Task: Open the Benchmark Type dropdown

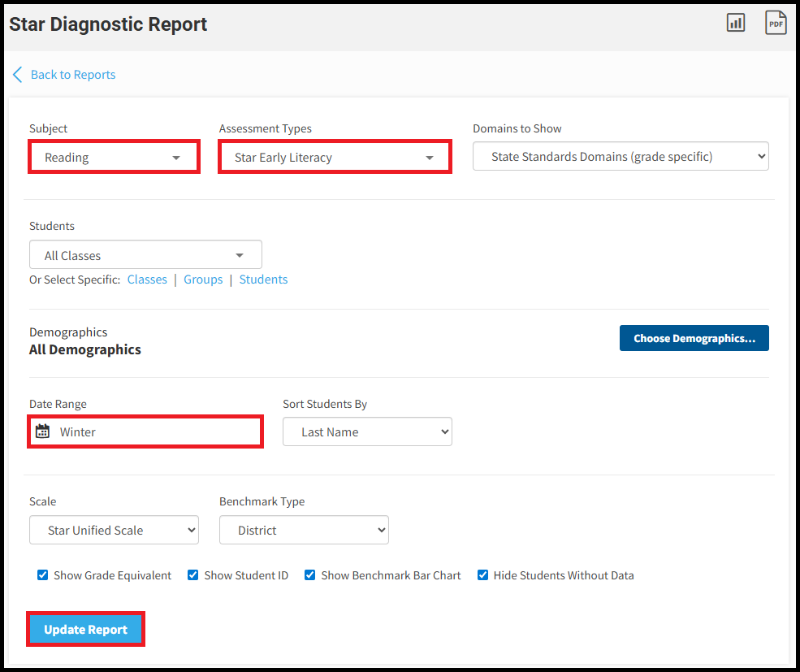Action: click(x=304, y=531)
